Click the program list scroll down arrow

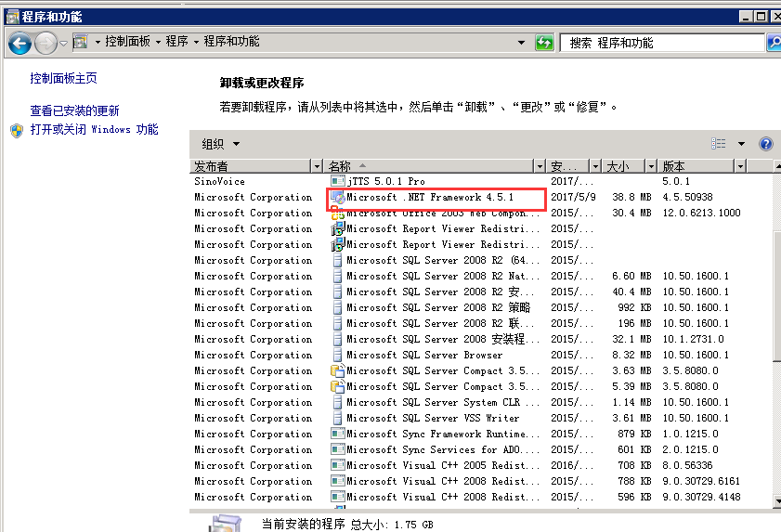(x=777, y=500)
